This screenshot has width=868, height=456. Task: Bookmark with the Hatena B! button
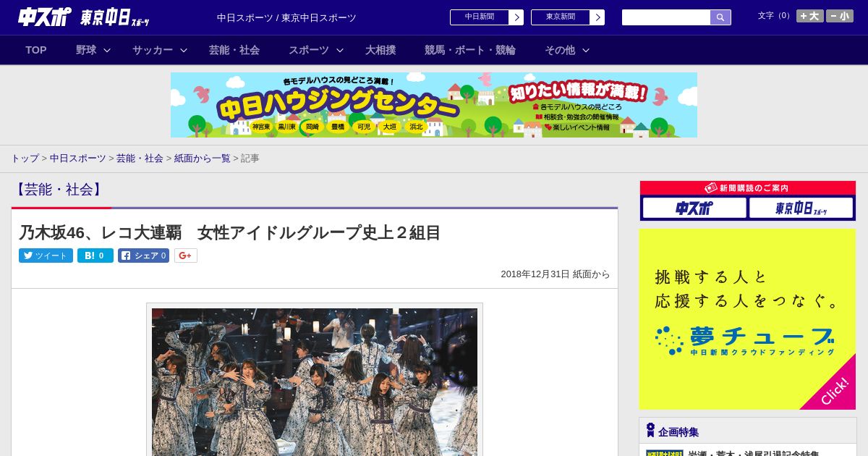point(95,256)
